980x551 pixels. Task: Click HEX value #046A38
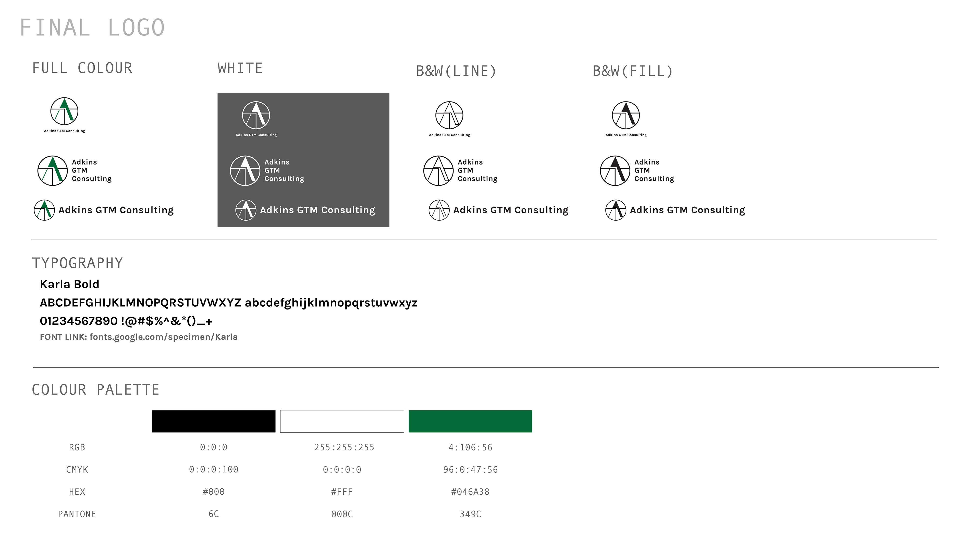point(471,492)
